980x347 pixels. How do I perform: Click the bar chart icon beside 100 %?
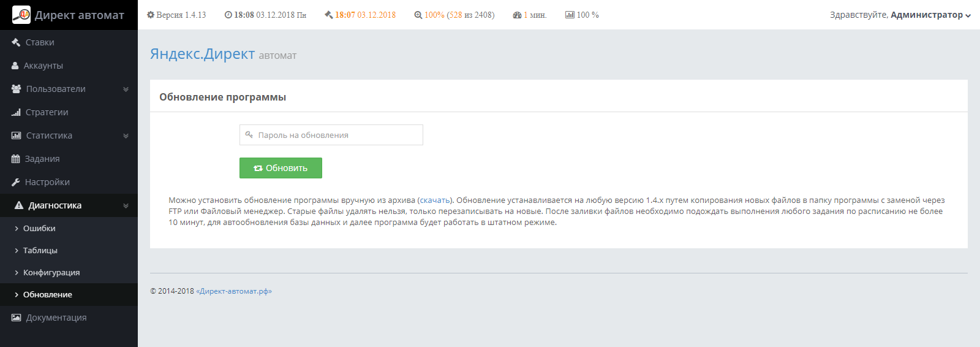(x=570, y=15)
